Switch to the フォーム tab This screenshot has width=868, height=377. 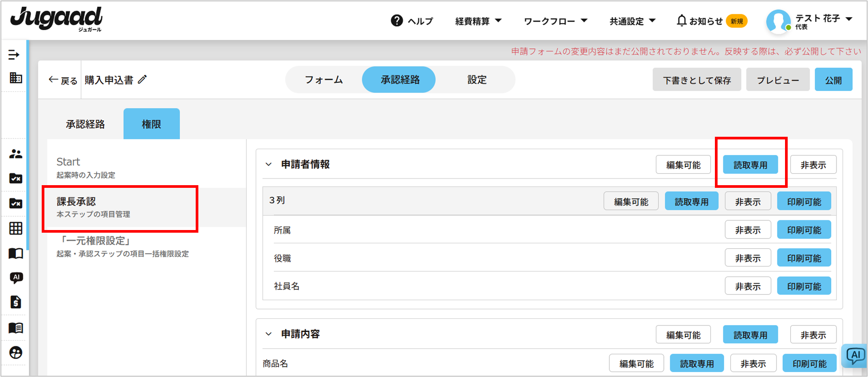pyautogui.click(x=324, y=80)
